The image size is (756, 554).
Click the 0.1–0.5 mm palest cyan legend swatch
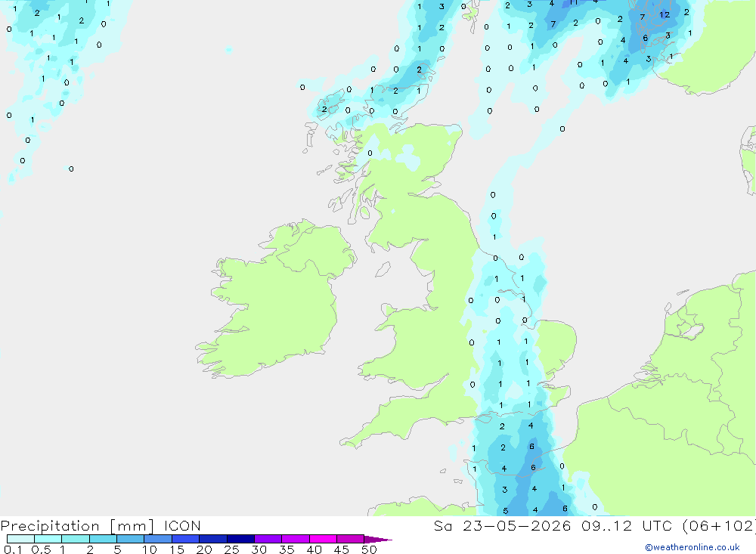point(20,539)
